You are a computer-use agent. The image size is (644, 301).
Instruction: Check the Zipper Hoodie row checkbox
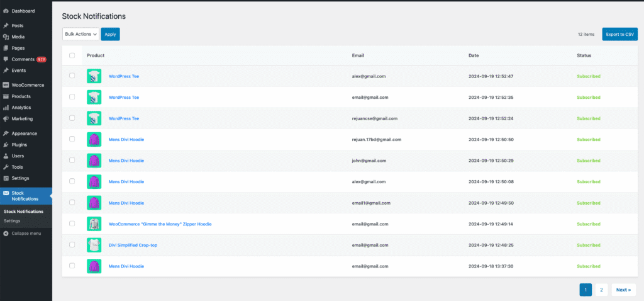click(x=72, y=224)
